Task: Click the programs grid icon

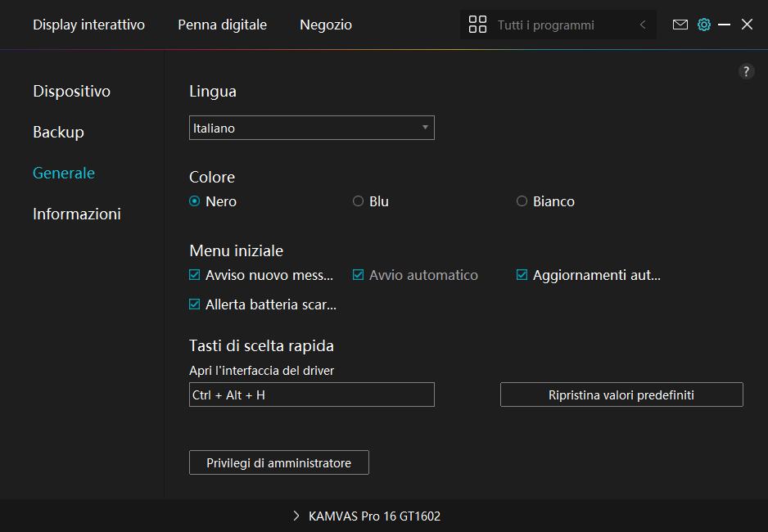Action: [477, 25]
